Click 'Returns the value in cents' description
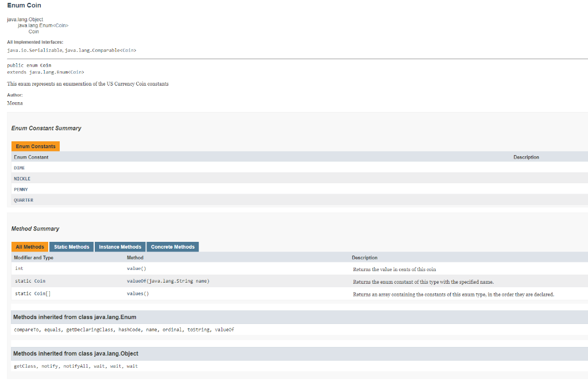588x382 pixels. click(x=394, y=269)
